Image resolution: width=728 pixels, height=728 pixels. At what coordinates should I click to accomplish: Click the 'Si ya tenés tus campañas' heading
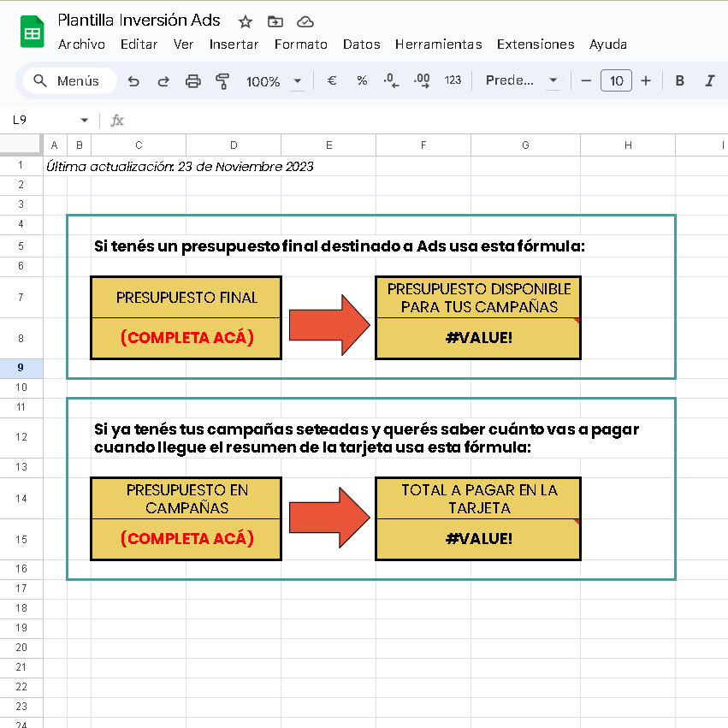(366, 438)
